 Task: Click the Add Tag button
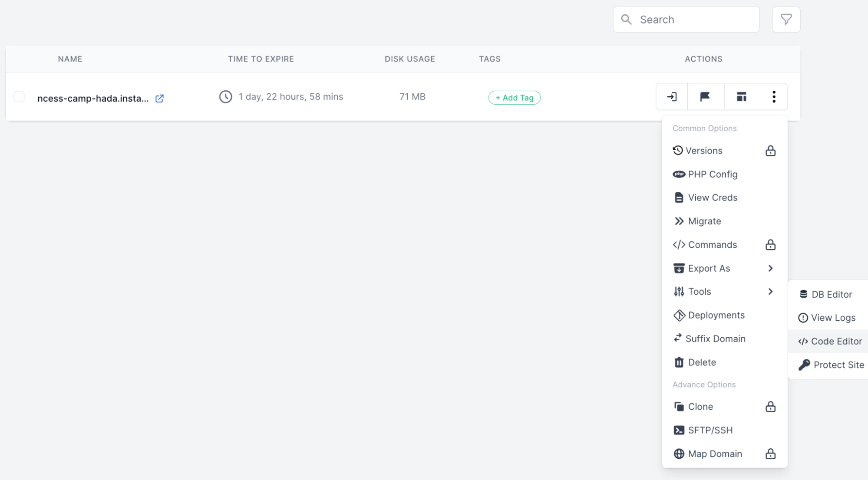(514, 97)
